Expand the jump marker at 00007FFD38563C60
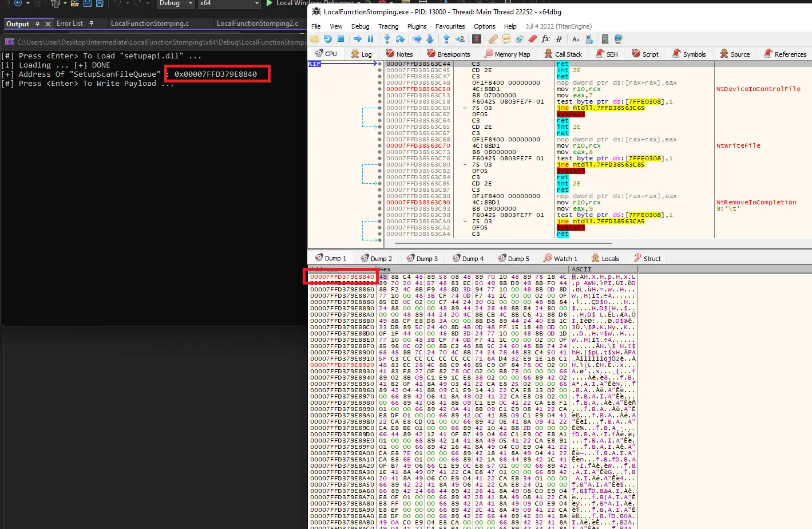Viewport: 812px width, 529px height. point(465,108)
